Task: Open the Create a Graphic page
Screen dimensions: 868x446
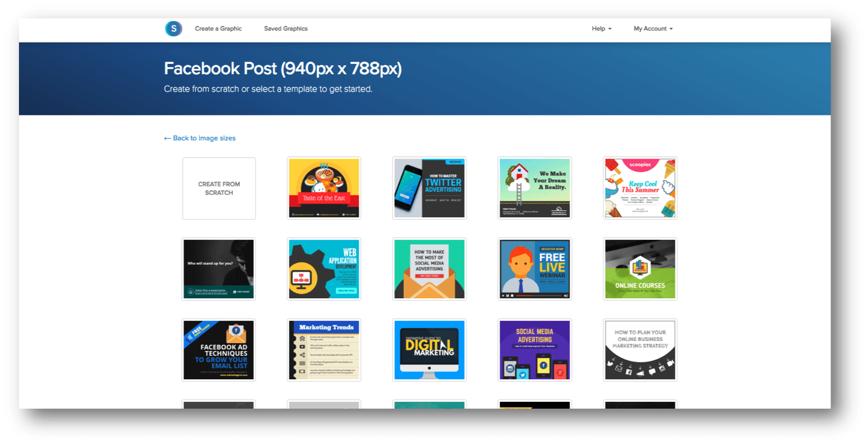Action: pyautogui.click(x=219, y=29)
